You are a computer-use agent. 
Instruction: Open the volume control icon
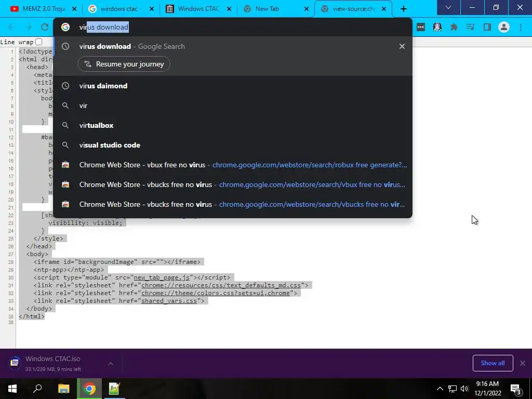(464, 389)
